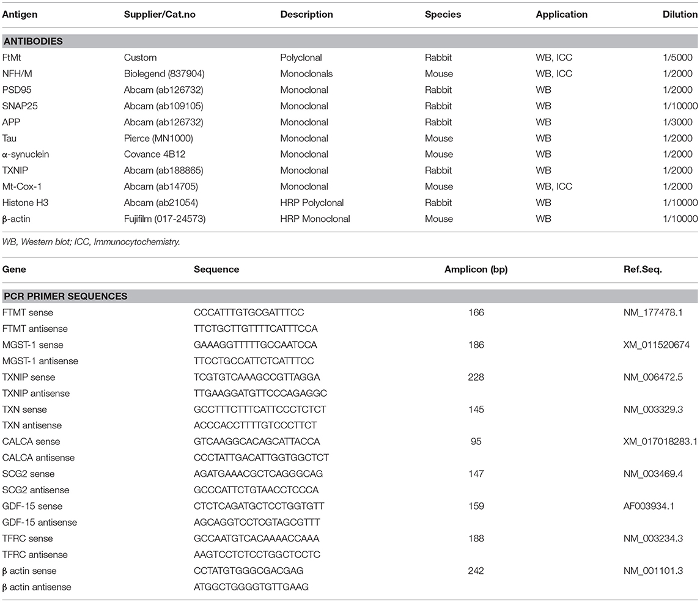Select reference NM_177478.1

tap(653, 312)
